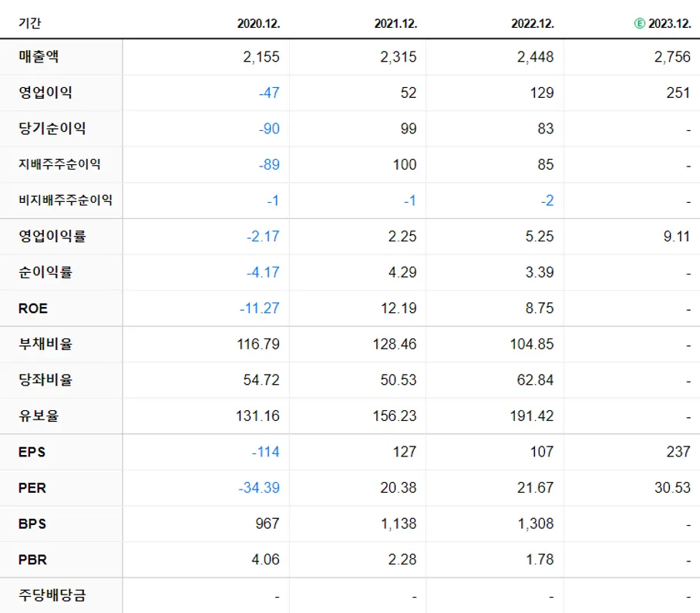
Task: Click the PBR row label
Action: tap(32, 560)
